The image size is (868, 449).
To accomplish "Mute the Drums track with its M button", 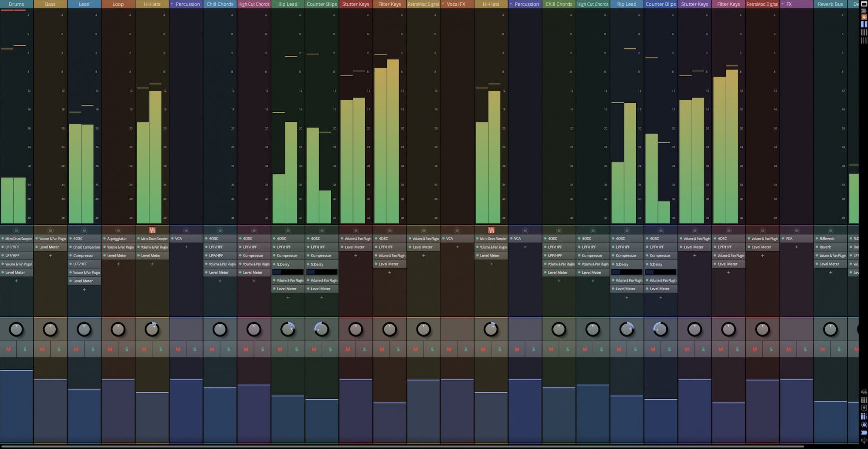I will pos(8,349).
